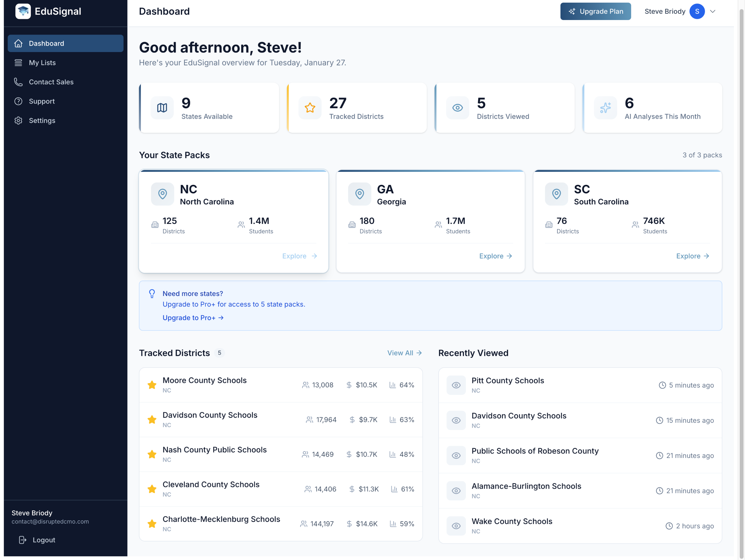Expand the Steve Briody account dropdown chevron
745x560 pixels.
(x=713, y=11)
